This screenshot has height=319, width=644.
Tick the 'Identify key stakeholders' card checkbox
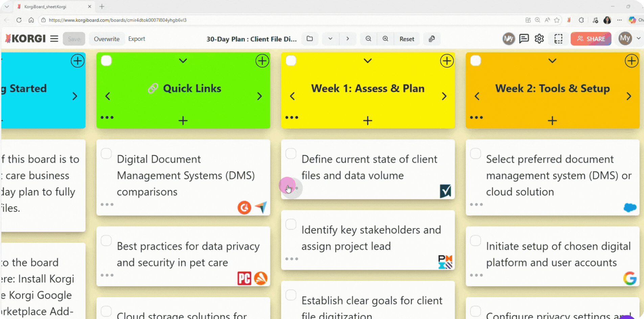pos(291,224)
